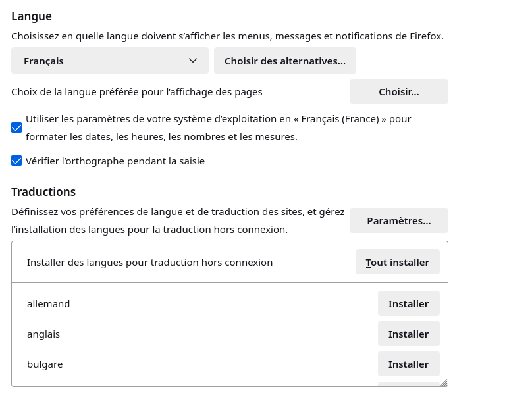The width and height of the screenshot is (532, 402).
Task: Install the anglais translation language
Action: click(408, 334)
